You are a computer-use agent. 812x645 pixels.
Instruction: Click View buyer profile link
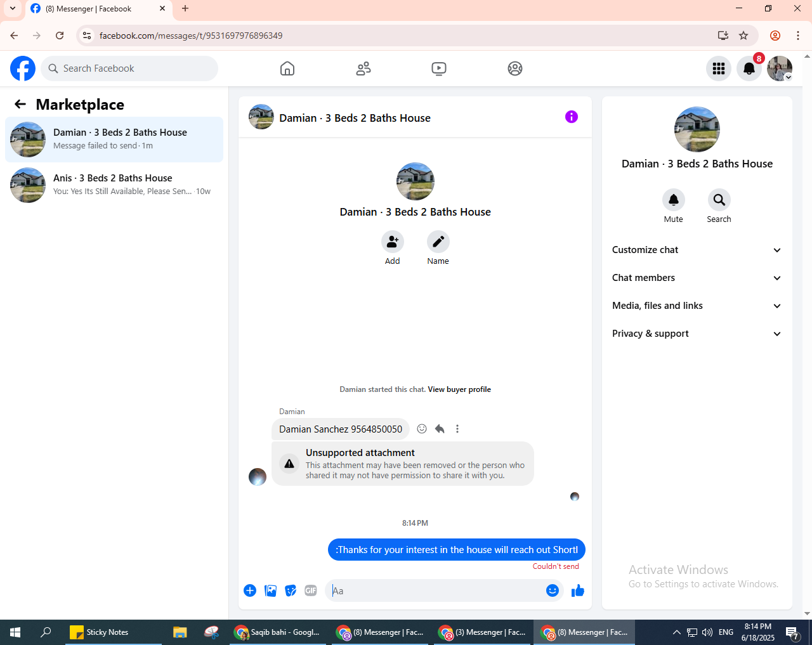click(x=459, y=389)
